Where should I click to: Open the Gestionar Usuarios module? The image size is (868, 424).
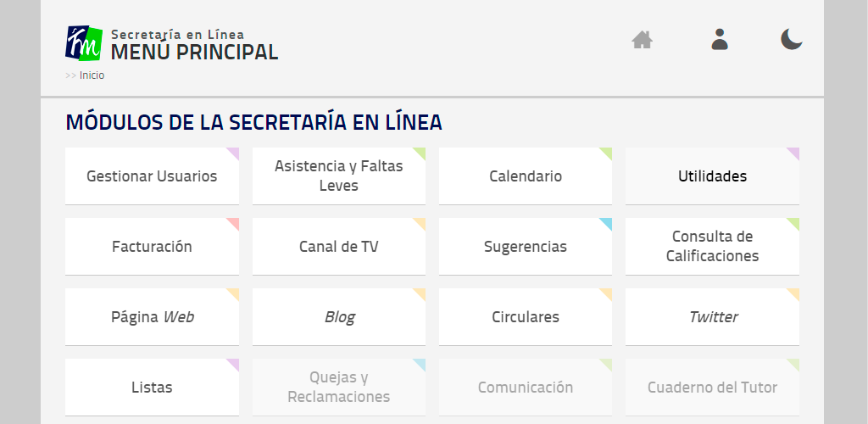click(152, 176)
